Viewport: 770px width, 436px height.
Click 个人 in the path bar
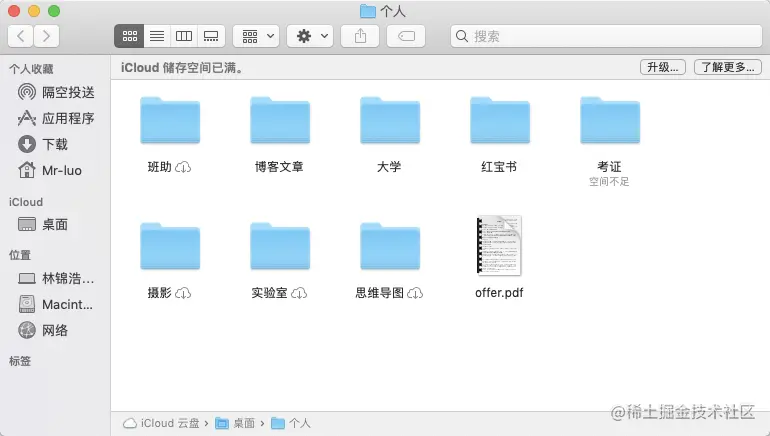coord(291,423)
